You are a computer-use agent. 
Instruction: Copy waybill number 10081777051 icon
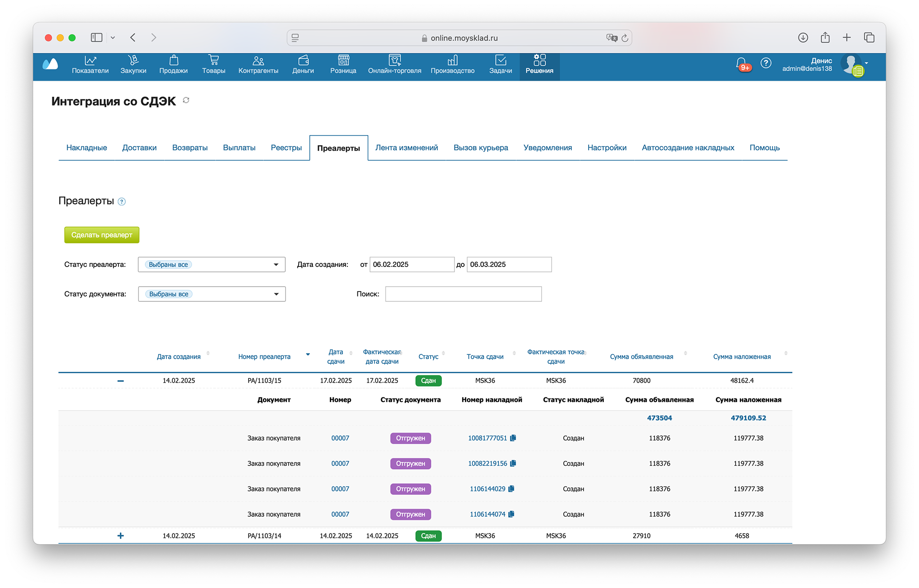pyautogui.click(x=513, y=438)
